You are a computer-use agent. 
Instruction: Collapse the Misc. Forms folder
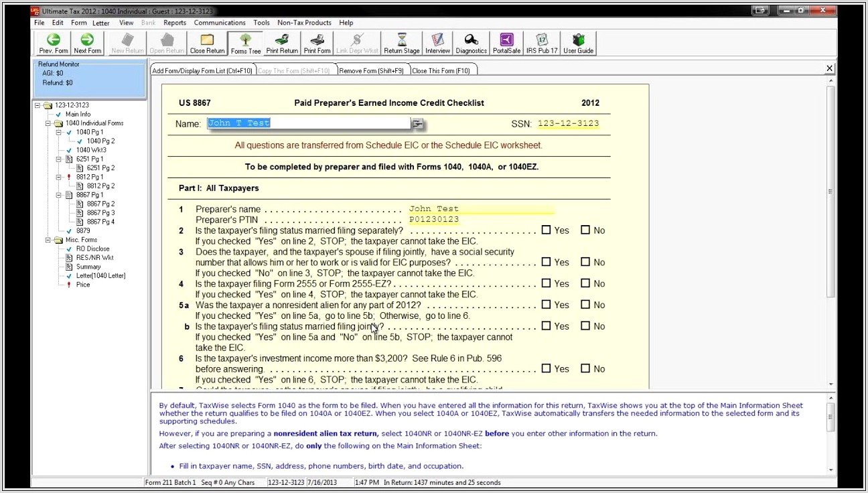(48, 240)
